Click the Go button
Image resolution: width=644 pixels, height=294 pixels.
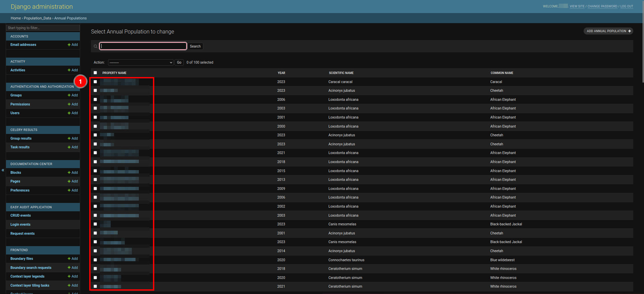pos(179,63)
